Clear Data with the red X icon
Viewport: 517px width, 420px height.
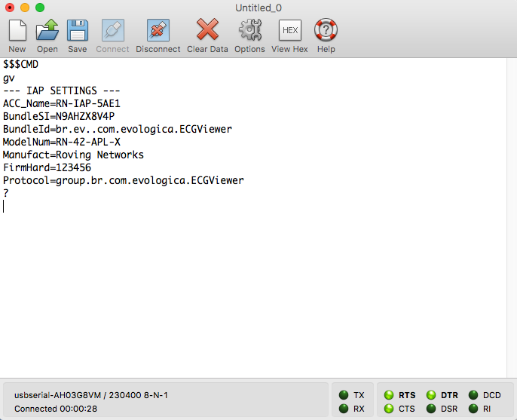(207, 31)
